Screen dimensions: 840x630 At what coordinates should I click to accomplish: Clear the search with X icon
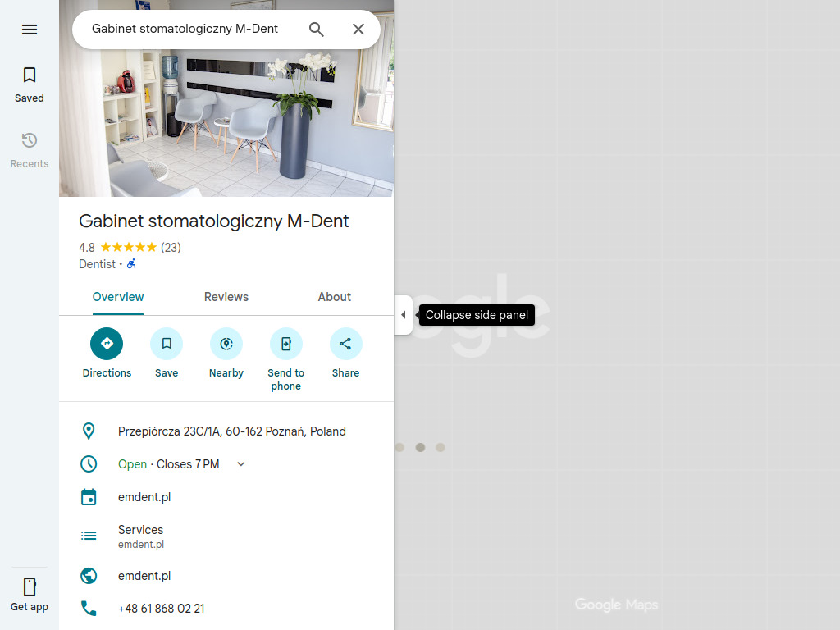tap(358, 30)
